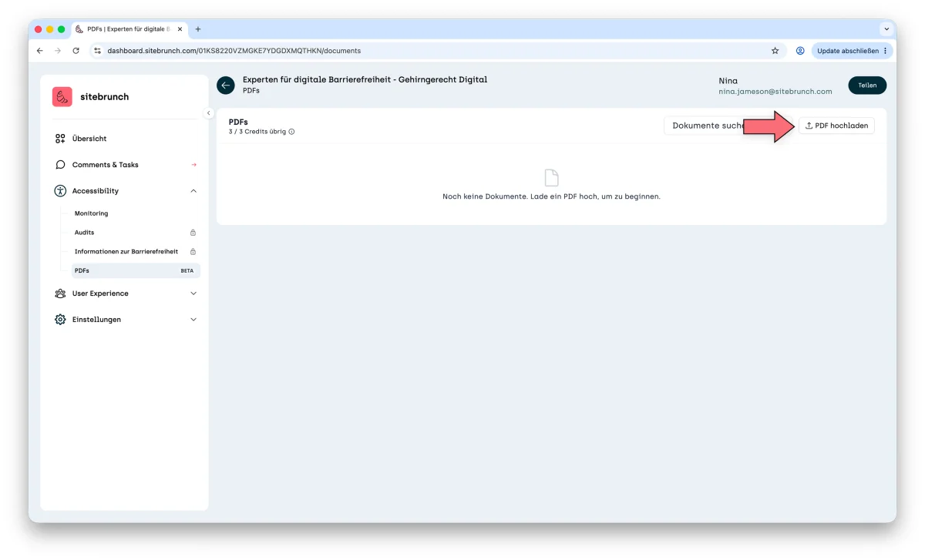Click the user name Nina
This screenshot has width=925, height=560.
tap(728, 80)
